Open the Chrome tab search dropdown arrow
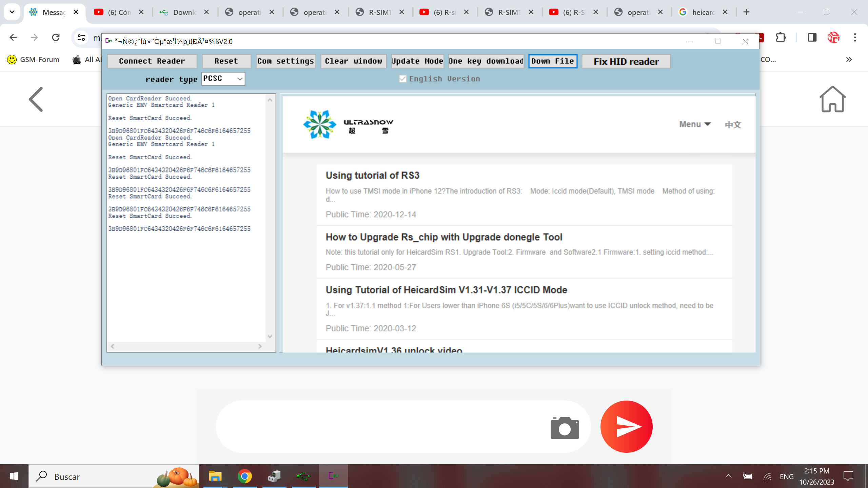 click(12, 12)
